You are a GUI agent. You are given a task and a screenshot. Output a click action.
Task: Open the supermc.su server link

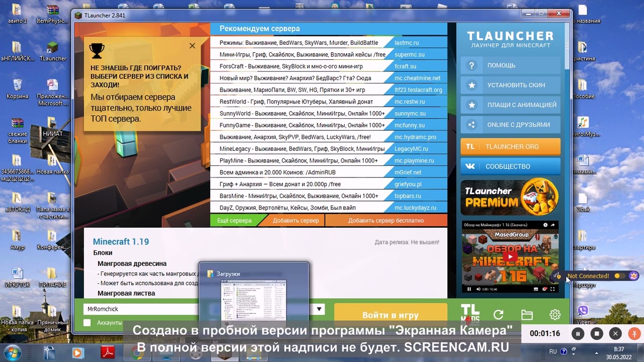coord(410,54)
